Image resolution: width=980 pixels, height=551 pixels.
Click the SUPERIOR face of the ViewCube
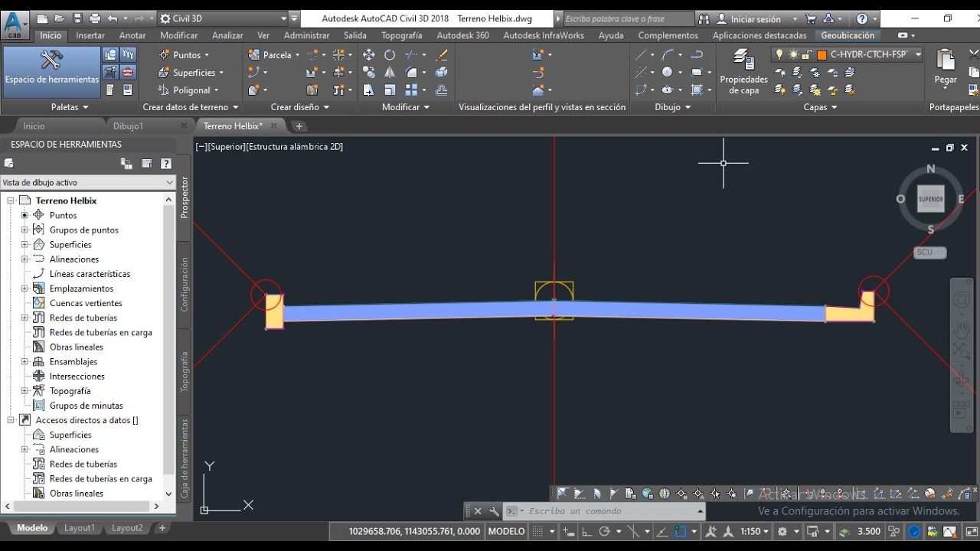tap(931, 199)
